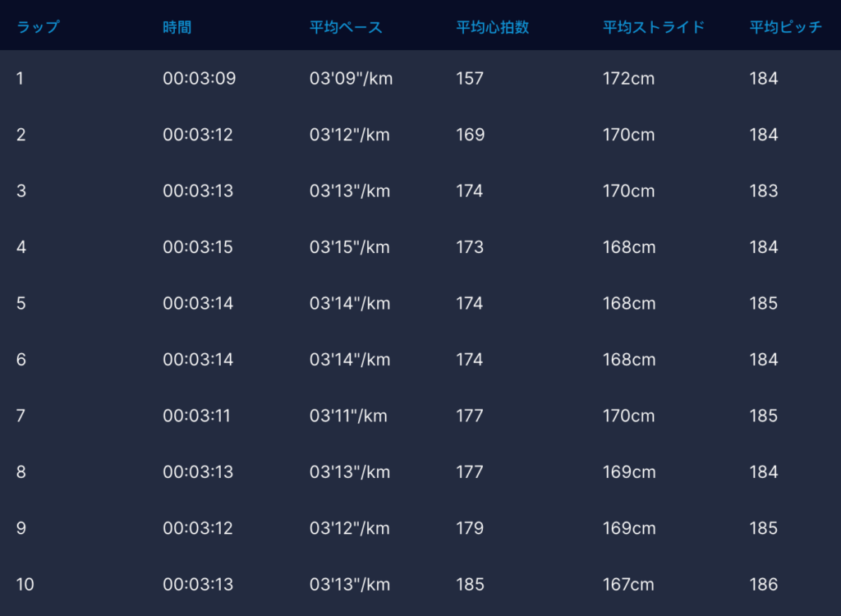Viewport: 841px width, 616px height.
Task: Select the 03'11"/km pace in lap 7
Action: click(x=348, y=416)
